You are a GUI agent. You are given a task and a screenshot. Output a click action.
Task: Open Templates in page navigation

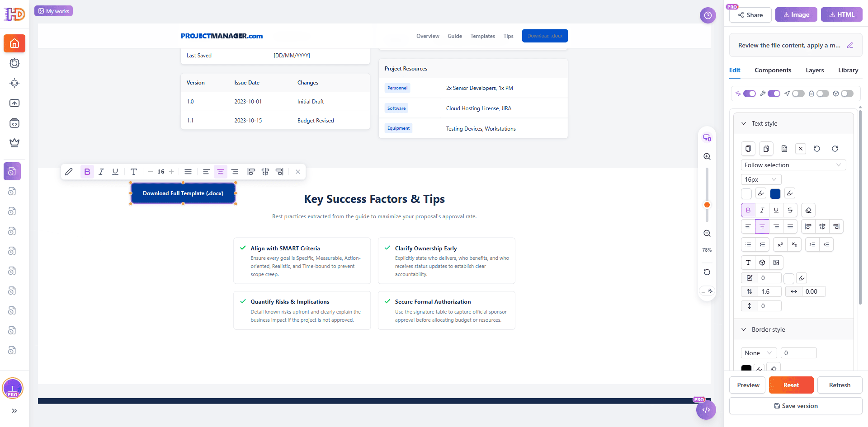click(482, 36)
